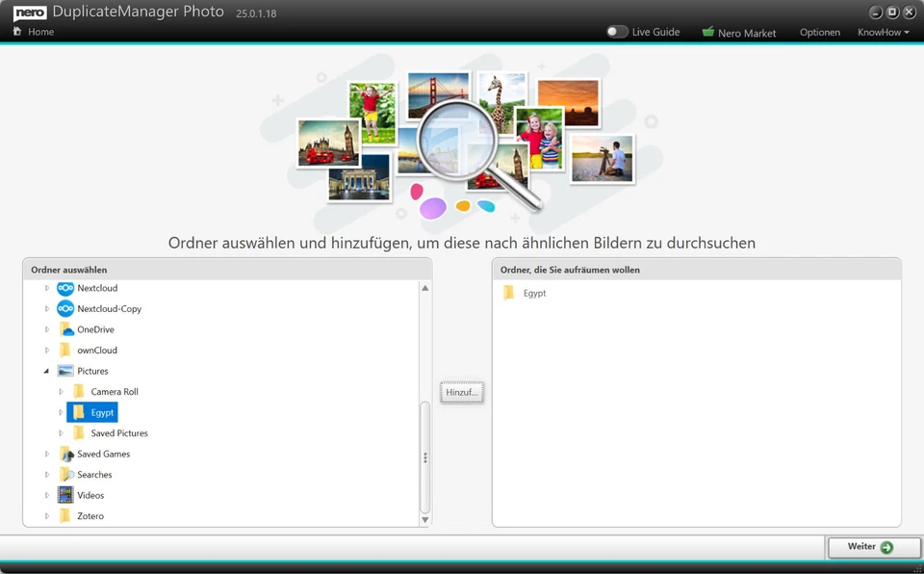Select the Zotero folder
The image size is (924, 574).
click(x=92, y=515)
